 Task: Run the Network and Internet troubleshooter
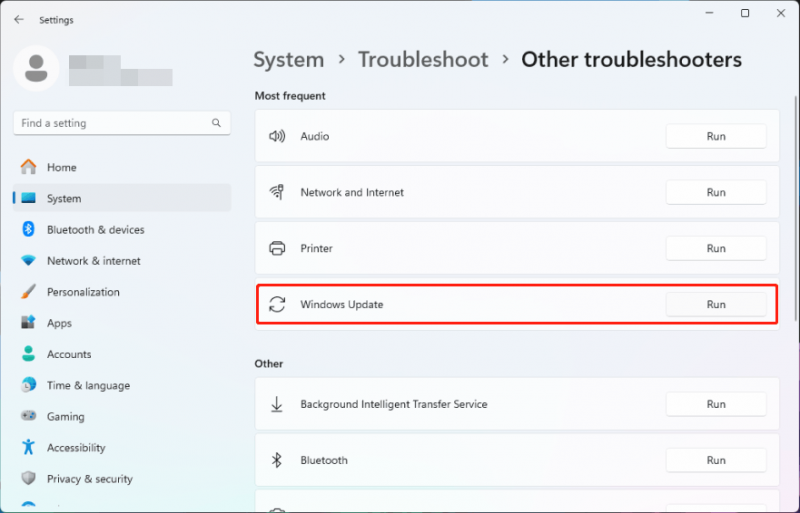coord(716,192)
